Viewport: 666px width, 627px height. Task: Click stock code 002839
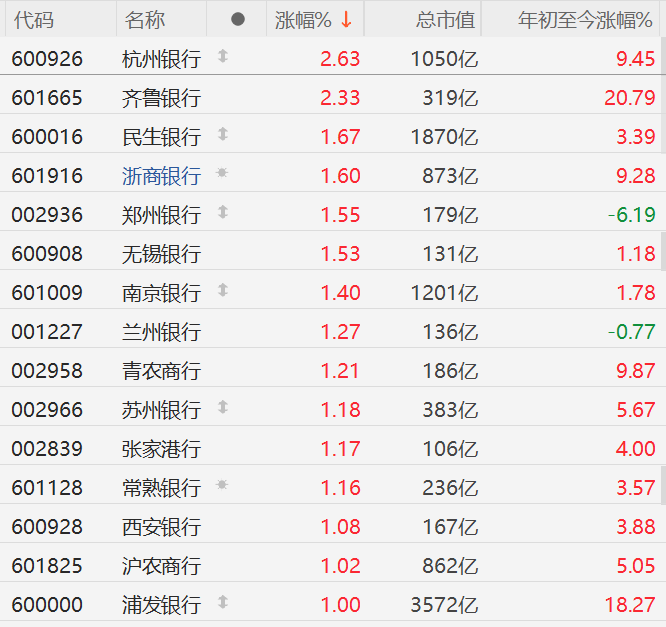(47, 449)
